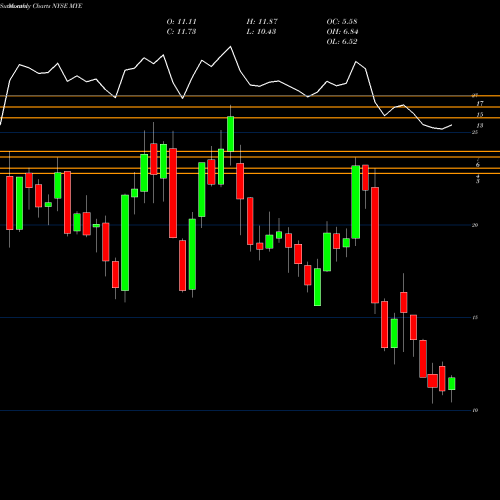This screenshot has height=500, width=500.
Task: Click the 'OL: 6.52' reading
Action: coord(342,42)
